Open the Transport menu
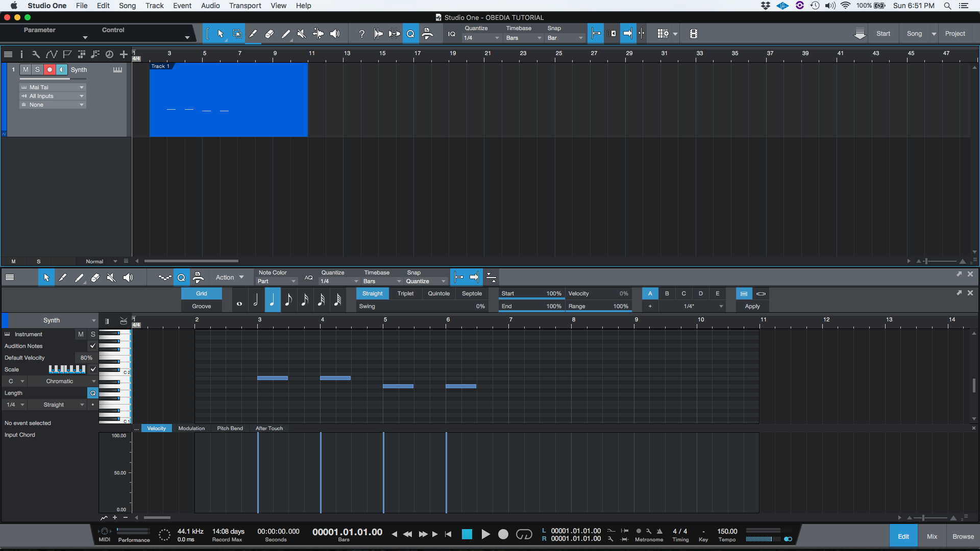Image resolution: width=980 pixels, height=551 pixels. point(245,6)
